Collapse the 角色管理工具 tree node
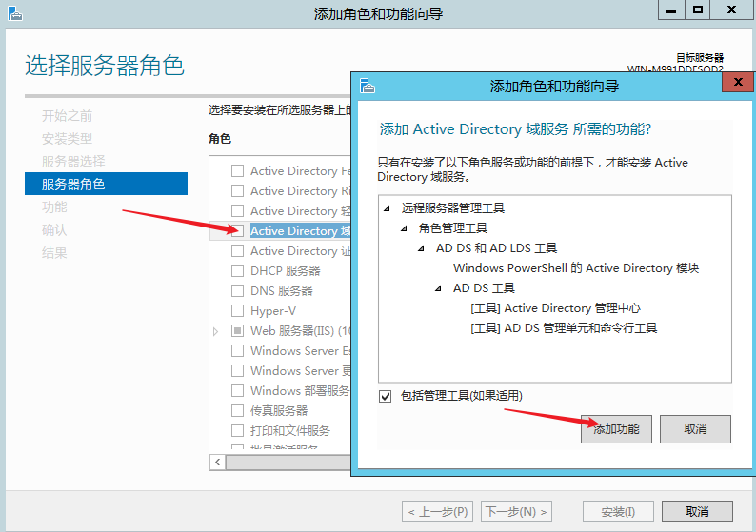The image size is (756, 532). 404,228
